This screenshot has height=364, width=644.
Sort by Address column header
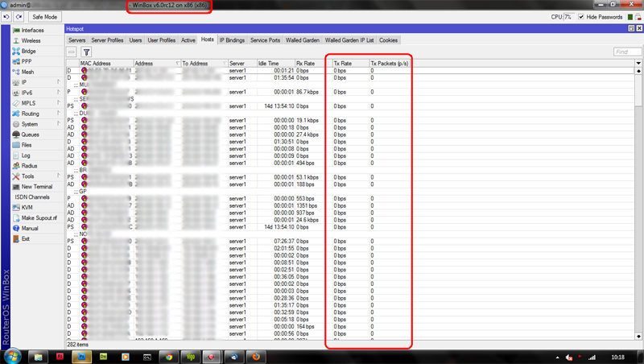(x=157, y=64)
